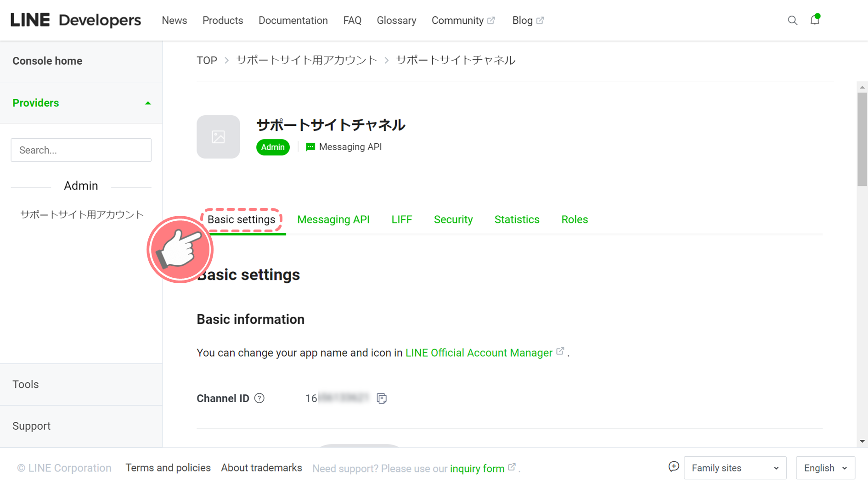Click the Basic information heading
The width and height of the screenshot is (868, 488).
coord(250,320)
